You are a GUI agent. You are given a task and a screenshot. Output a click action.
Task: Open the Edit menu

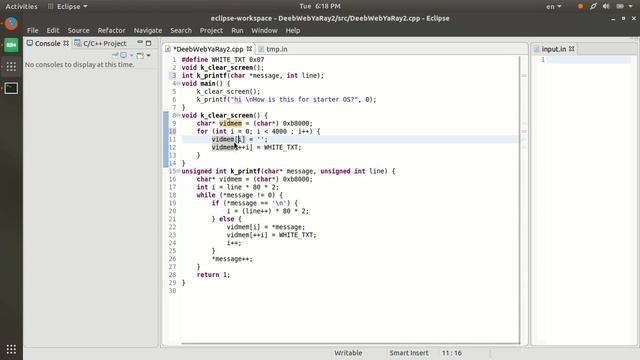53,30
